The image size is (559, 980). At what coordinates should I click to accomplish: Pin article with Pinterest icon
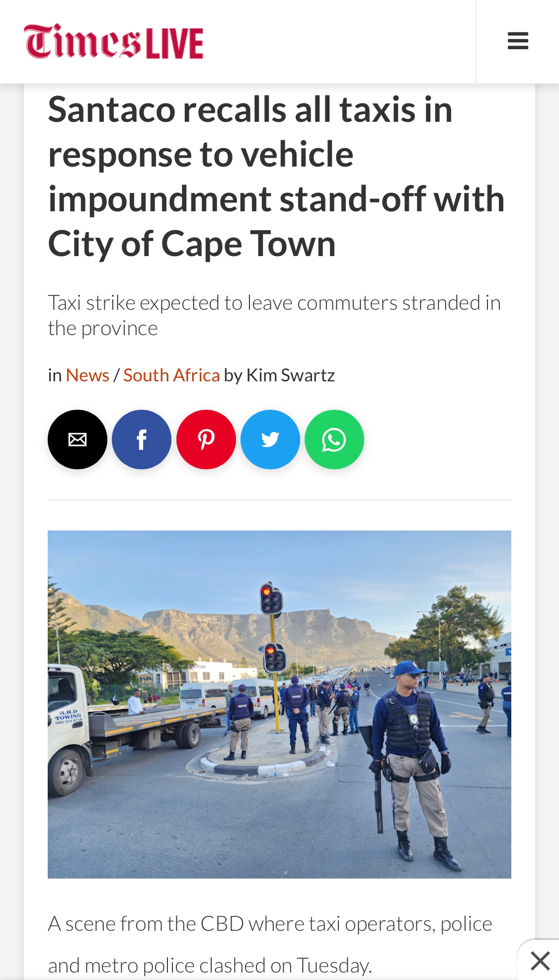coord(206,440)
